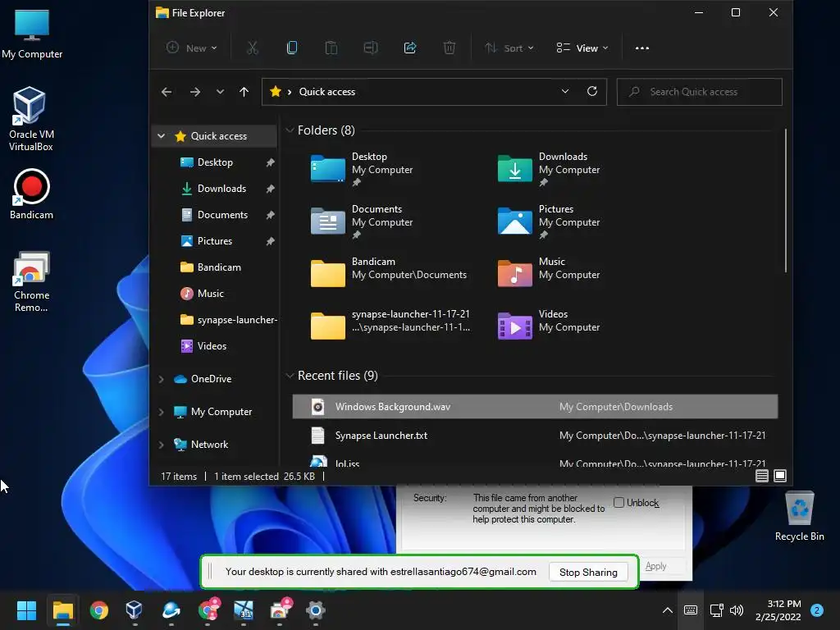This screenshot has height=630, width=840.
Task: Open the View dropdown menu
Action: [582, 48]
